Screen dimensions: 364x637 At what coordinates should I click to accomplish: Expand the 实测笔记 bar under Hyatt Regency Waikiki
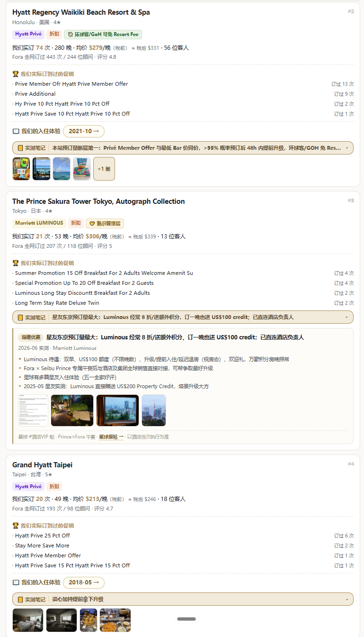[x=183, y=148]
